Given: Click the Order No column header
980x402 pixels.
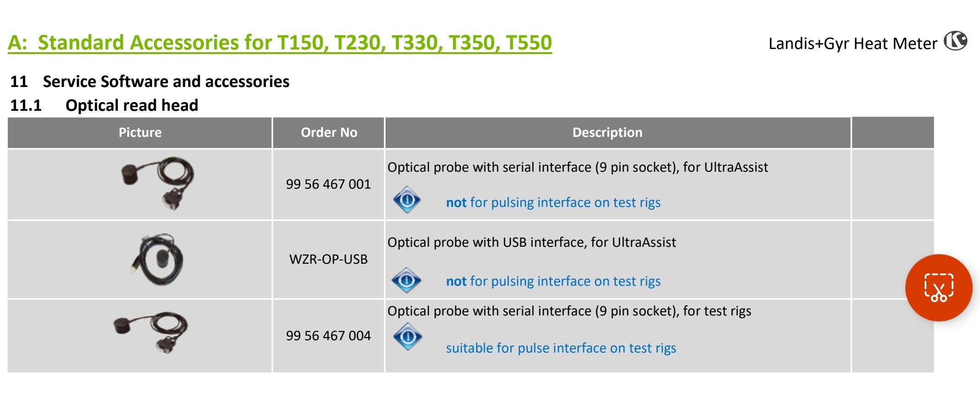Looking at the screenshot, I should pos(329,132).
